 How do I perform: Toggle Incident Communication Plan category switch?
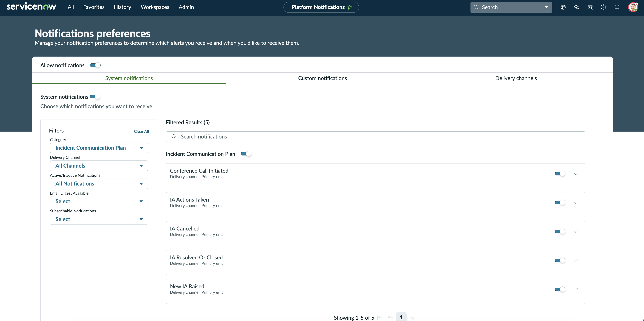[246, 154]
